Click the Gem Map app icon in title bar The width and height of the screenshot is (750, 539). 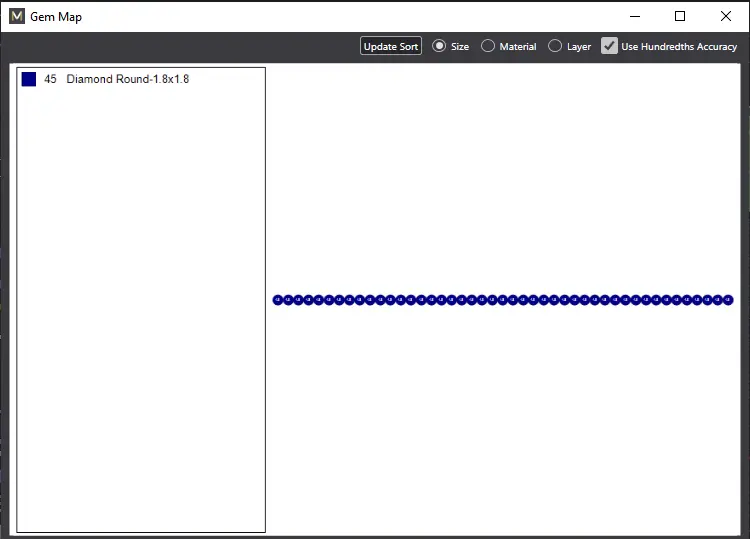point(16,16)
